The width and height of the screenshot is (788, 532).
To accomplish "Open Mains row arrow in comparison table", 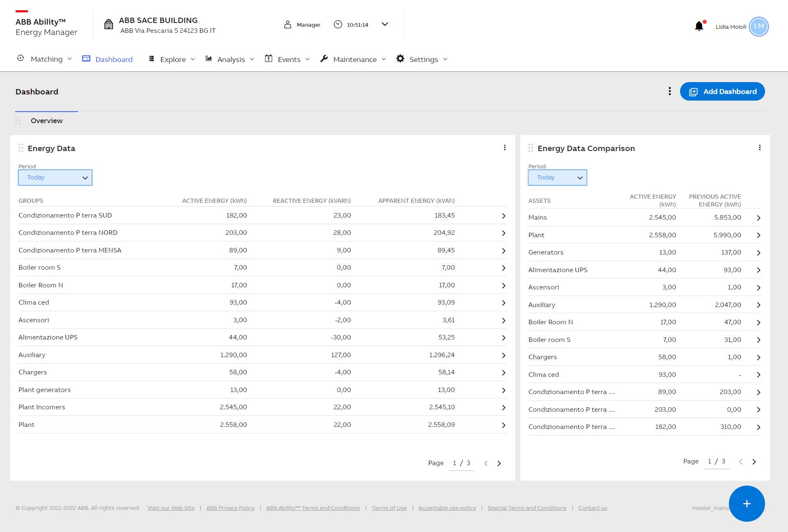I will pos(758,218).
